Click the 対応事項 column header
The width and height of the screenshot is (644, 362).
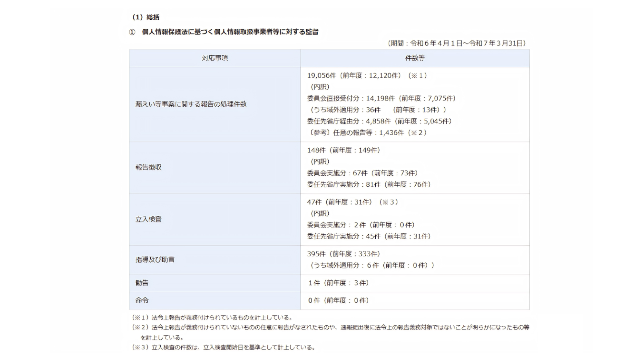click(215, 58)
